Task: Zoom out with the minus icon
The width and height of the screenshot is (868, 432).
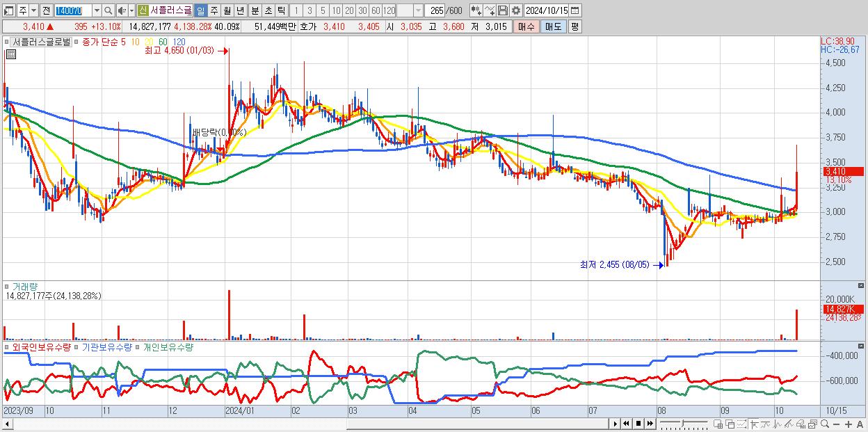Action: point(836,424)
